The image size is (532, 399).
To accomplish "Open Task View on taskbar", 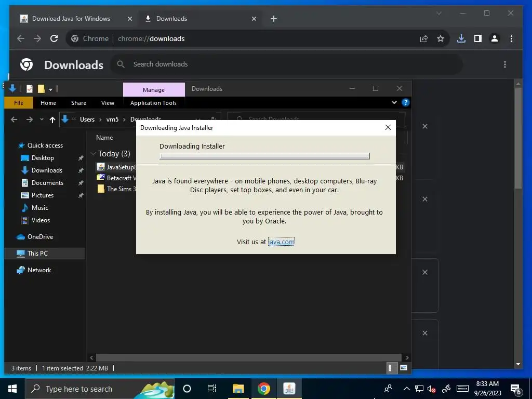I will point(212,389).
